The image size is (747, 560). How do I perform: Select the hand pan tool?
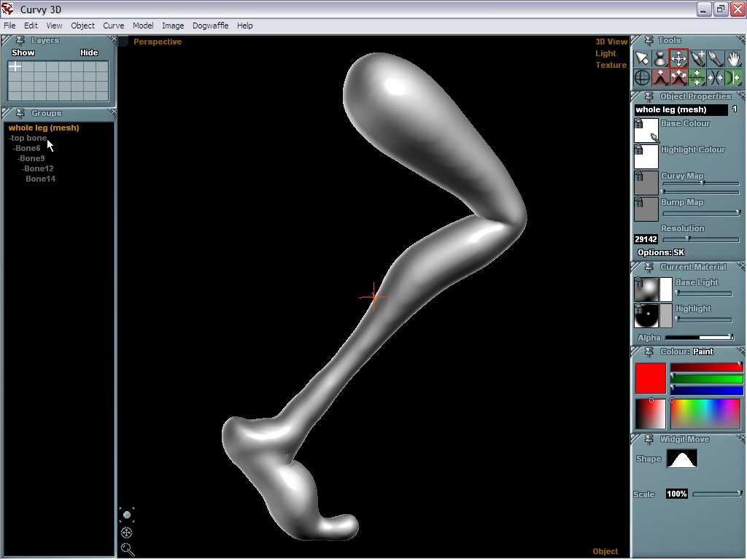click(x=733, y=59)
